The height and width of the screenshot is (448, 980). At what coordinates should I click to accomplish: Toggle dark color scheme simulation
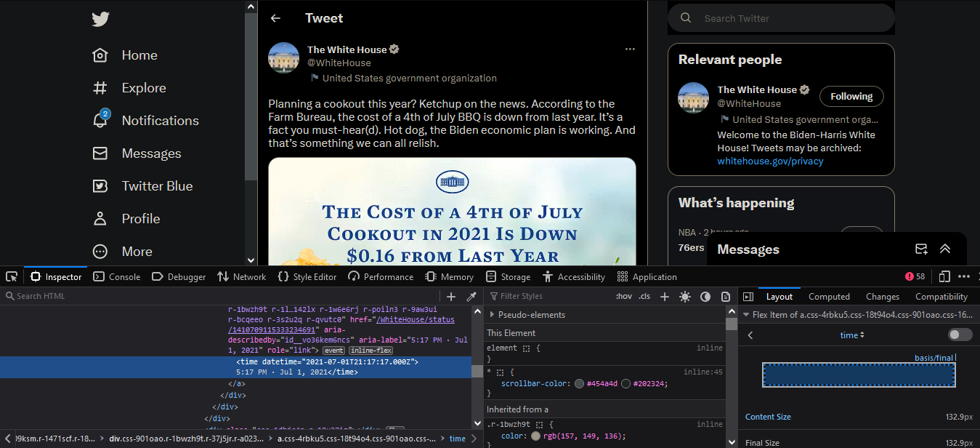click(x=705, y=296)
